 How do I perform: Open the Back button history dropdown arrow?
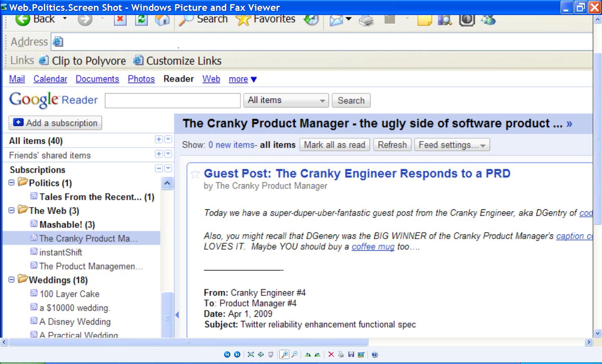65,19
